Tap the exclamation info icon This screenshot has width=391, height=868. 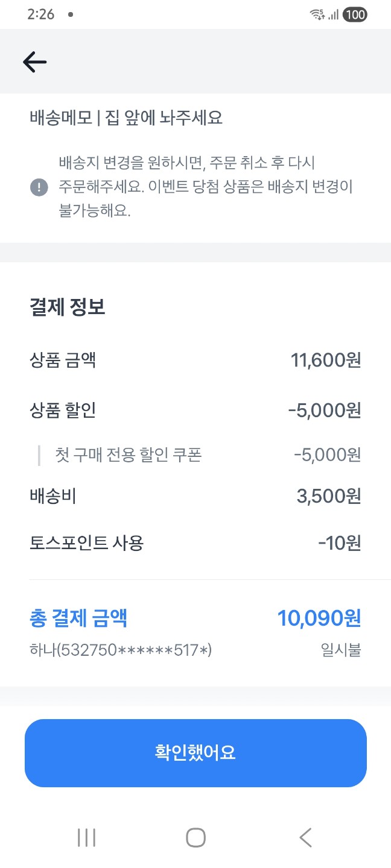[39, 187]
